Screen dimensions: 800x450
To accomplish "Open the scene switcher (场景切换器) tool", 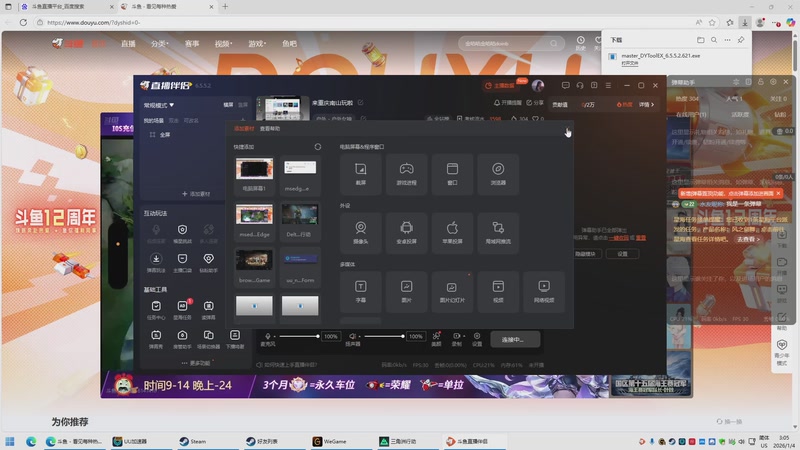I will (208, 339).
